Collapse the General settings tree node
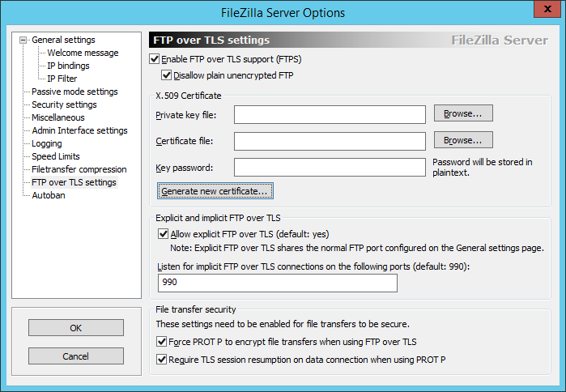 pos(24,40)
